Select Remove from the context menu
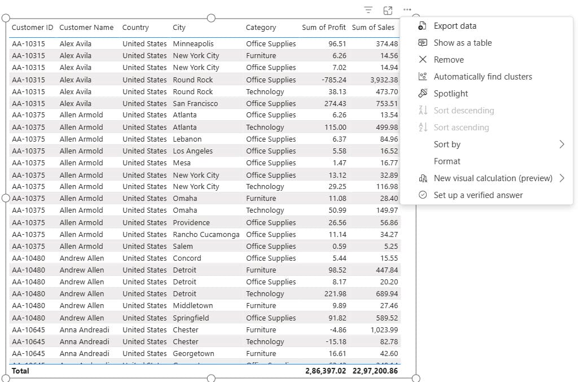Screen dimensions: 588x382 click(486, 60)
